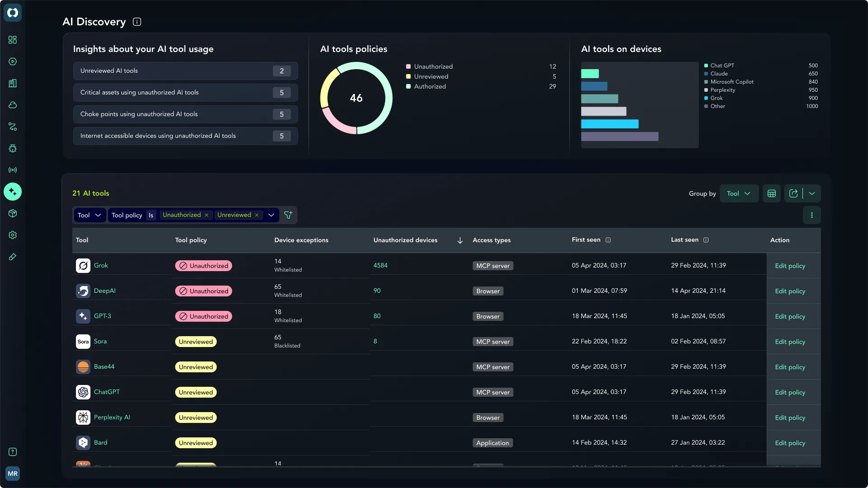Click the attack path sidebar icon

(13, 127)
